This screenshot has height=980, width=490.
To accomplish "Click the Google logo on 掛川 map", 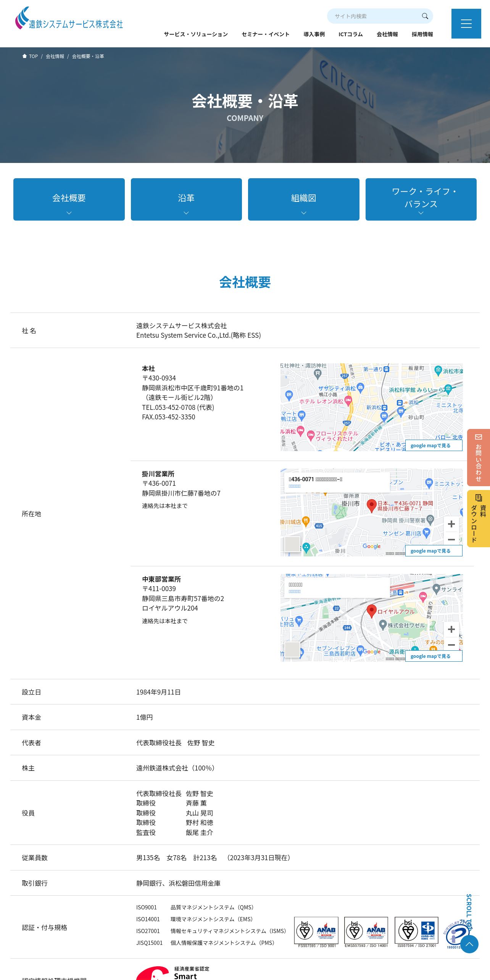I will click(x=372, y=546).
